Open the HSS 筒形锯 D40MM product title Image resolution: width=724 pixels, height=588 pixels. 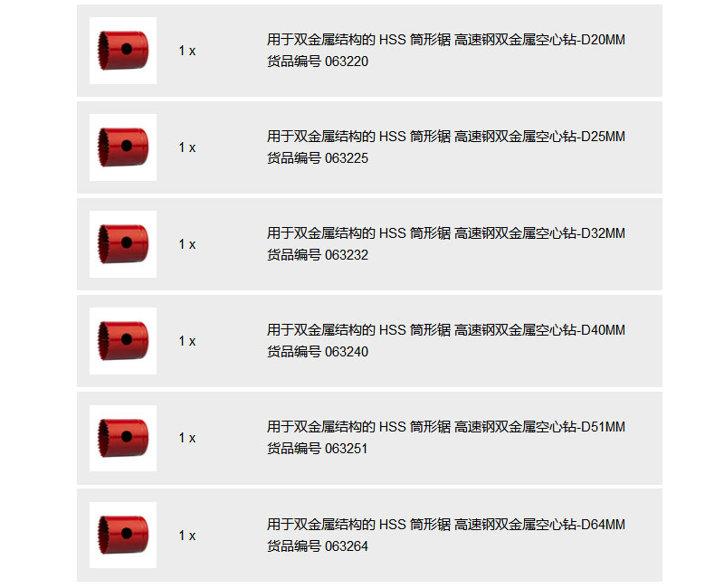446,330
